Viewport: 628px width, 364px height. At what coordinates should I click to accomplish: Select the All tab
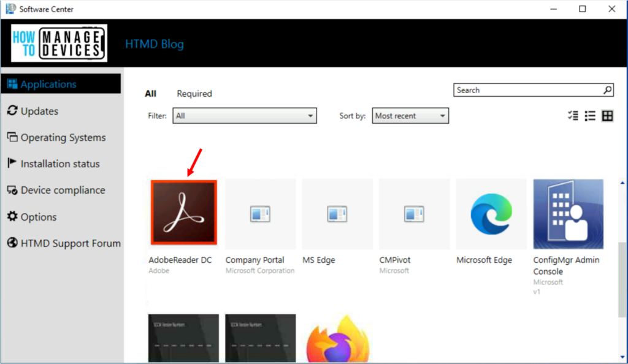[151, 94]
